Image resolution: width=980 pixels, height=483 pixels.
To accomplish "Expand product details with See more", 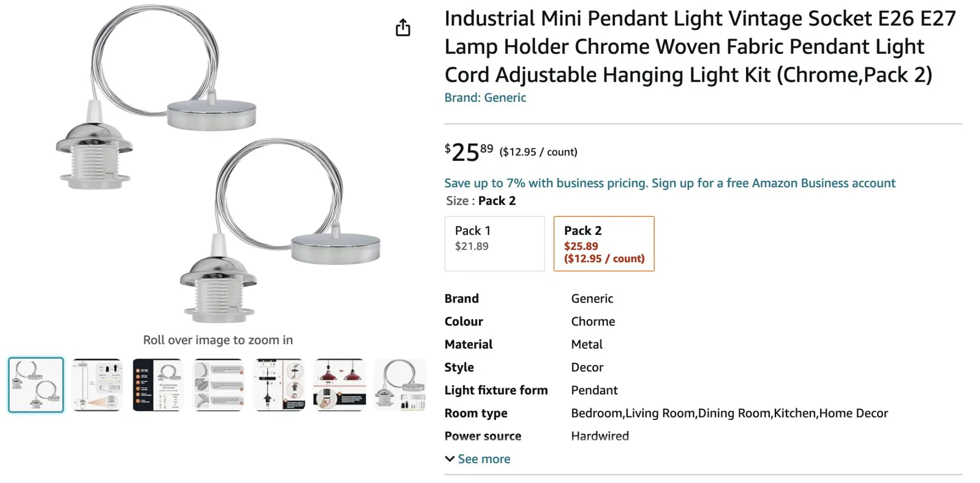I will pos(483,459).
